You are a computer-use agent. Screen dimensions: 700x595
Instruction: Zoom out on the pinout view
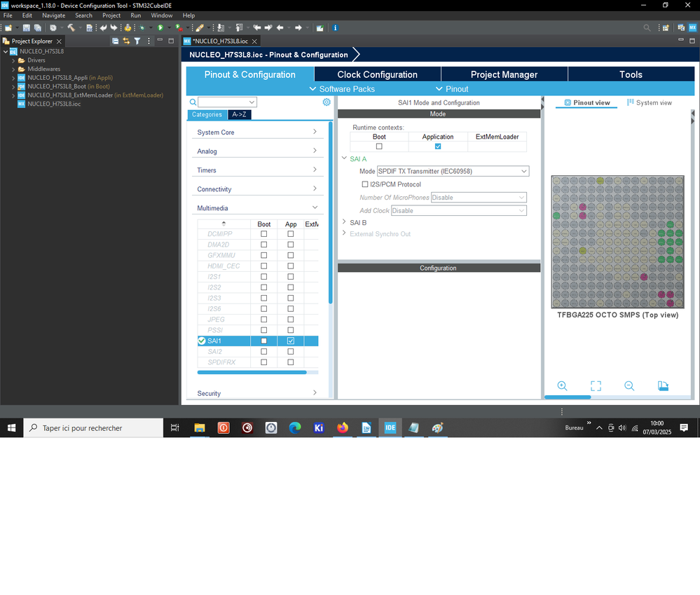629,386
